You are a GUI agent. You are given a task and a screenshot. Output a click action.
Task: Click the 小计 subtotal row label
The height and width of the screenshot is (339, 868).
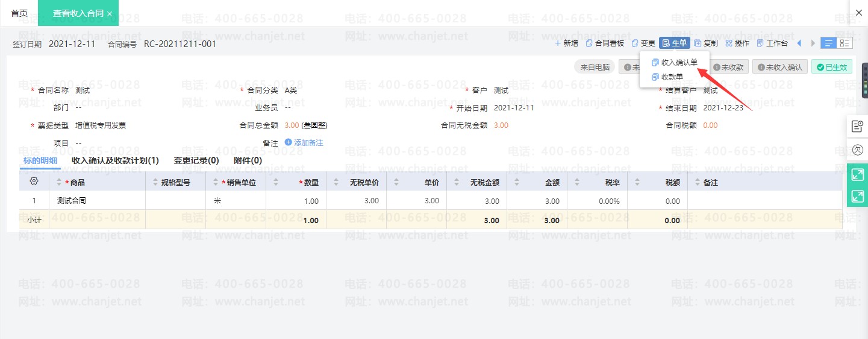click(34, 220)
